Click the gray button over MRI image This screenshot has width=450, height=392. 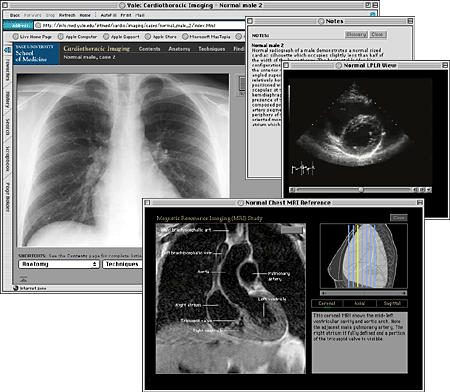click(x=292, y=230)
